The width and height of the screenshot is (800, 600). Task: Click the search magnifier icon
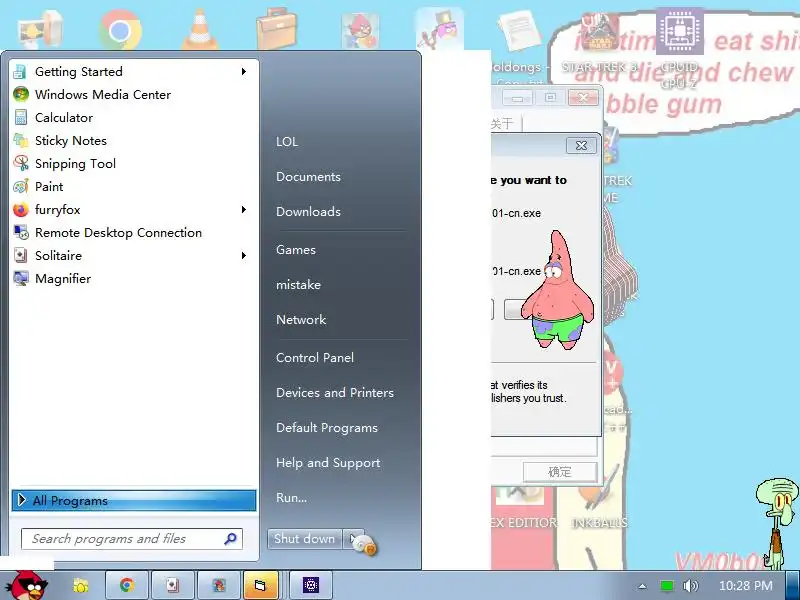[x=230, y=539]
